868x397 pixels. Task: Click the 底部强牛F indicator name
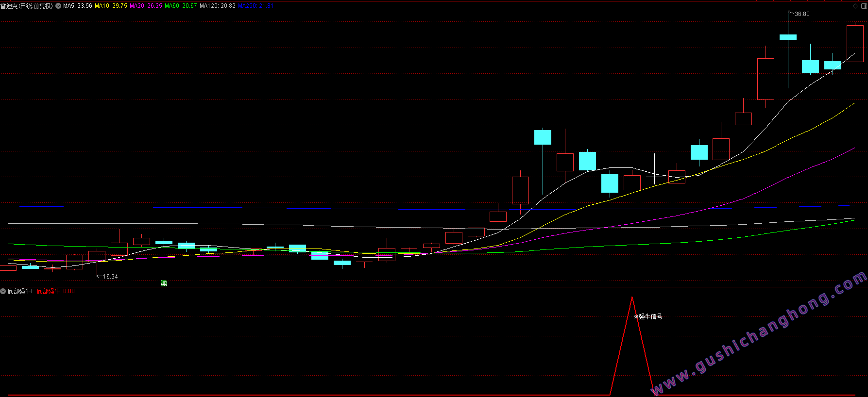pyautogui.click(x=21, y=291)
